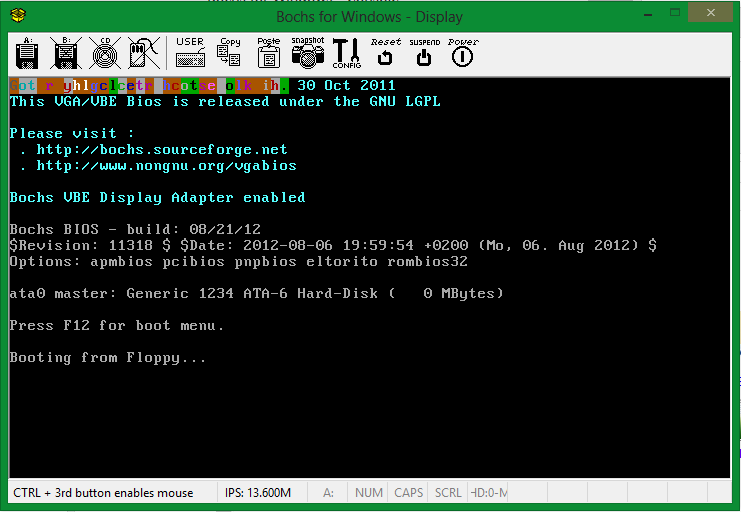Toggle floppy drive A: icon
The width and height of the screenshot is (741, 512).
[x=27, y=53]
